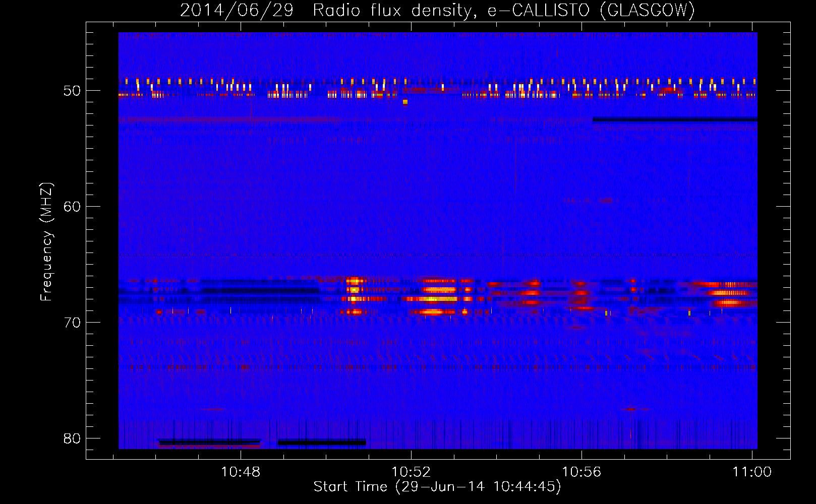This screenshot has height=504, width=816.
Task: Click the black bar at 52.5 MHz on the right
Action: pos(675,119)
